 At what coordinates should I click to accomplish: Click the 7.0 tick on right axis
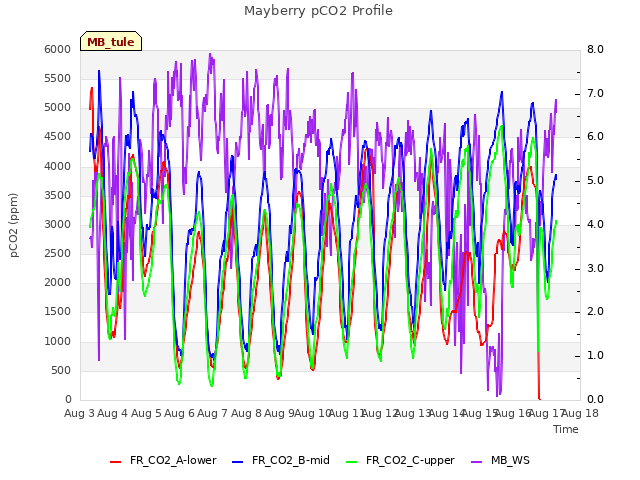(595, 93)
